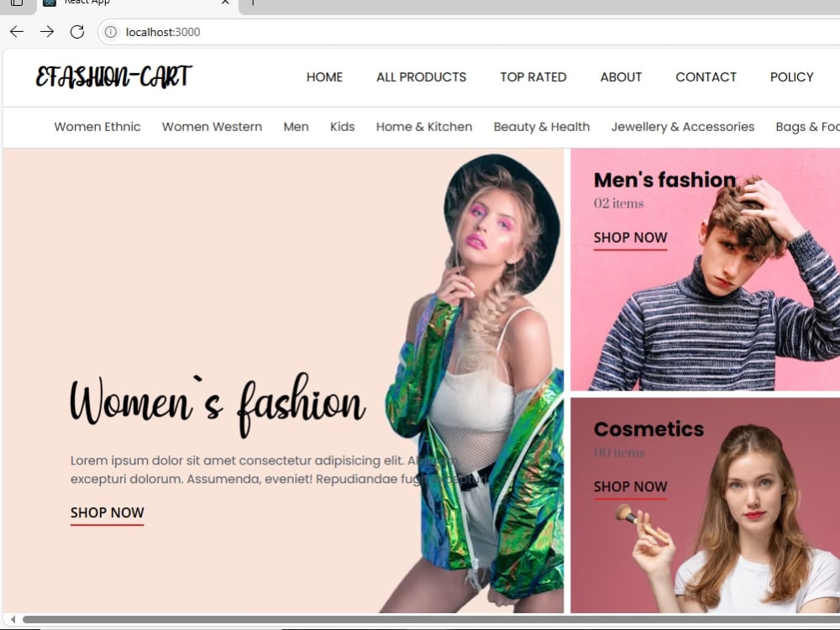Select Women Ethnic category
Screen dimensions: 840x630
pos(97,127)
